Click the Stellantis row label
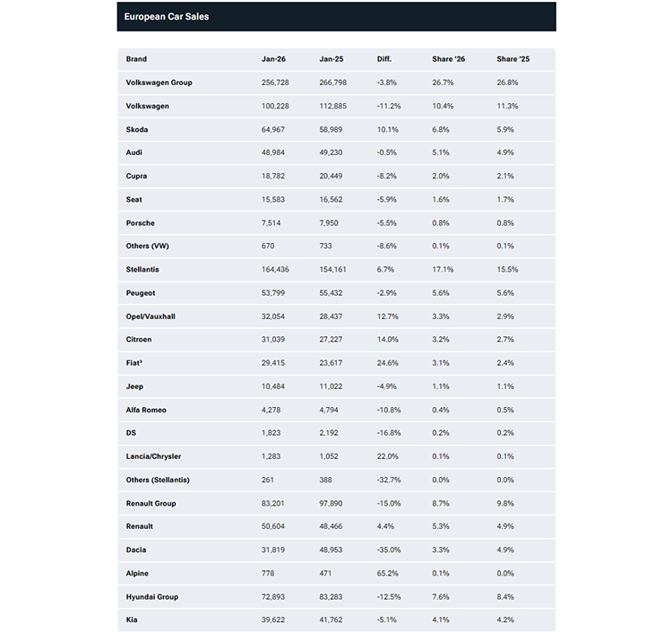This screenshot has width=672, height=632. click(x=143, y=269)
